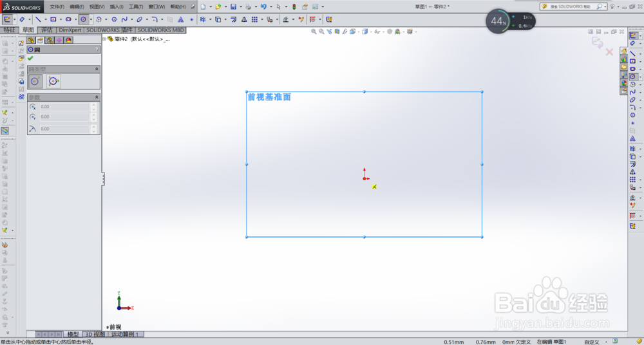Pin the menu bar with pushpin
This screenshot has width=644, height=345.
click(x=192, y=6)
